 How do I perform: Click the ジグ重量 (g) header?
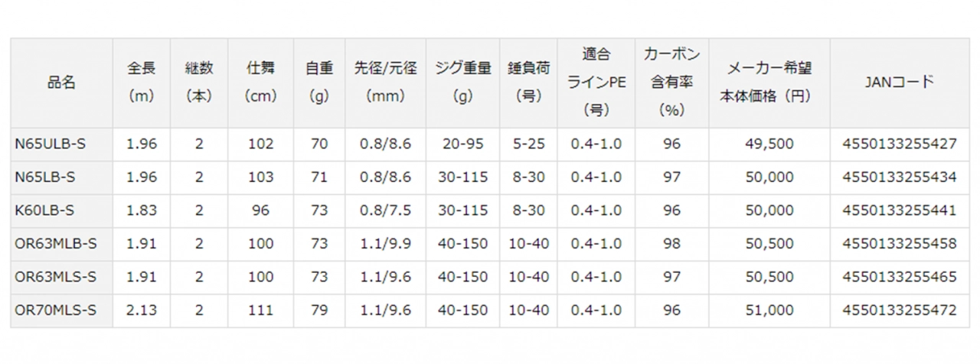pyautogui.click(x=462, y=83)
